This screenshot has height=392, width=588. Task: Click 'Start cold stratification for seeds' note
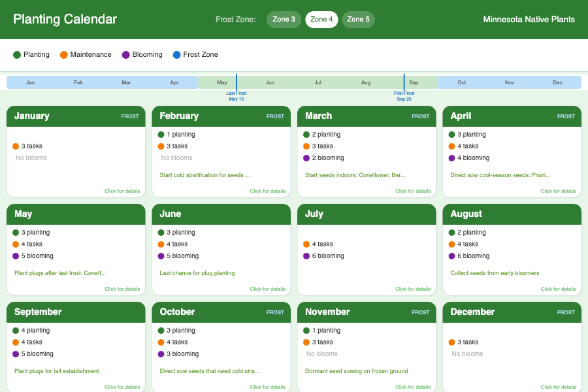pos(204,175)
